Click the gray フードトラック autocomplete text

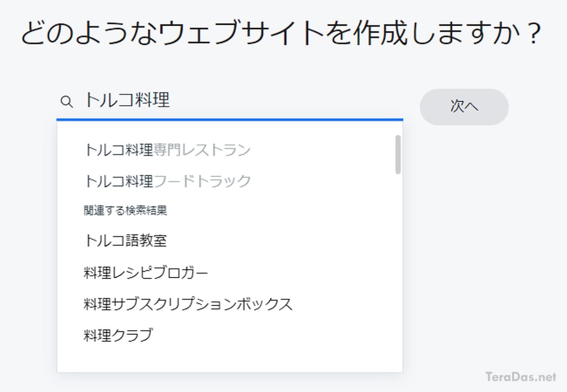point(202,181)
